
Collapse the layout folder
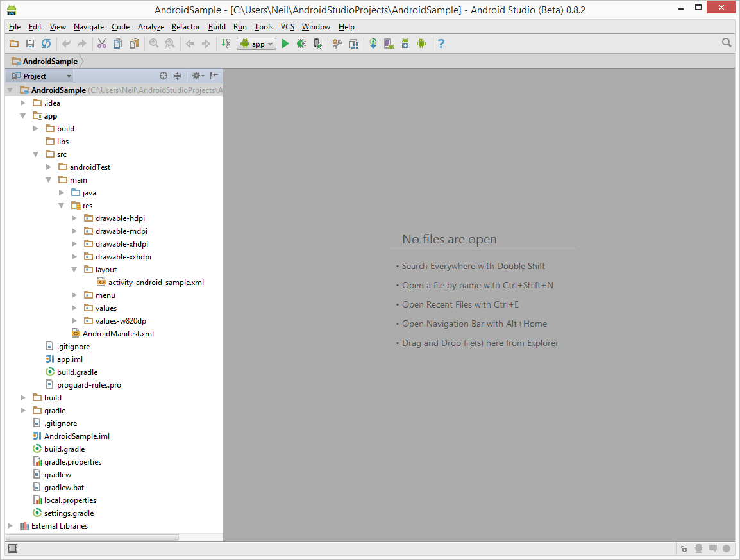[74, 270]
